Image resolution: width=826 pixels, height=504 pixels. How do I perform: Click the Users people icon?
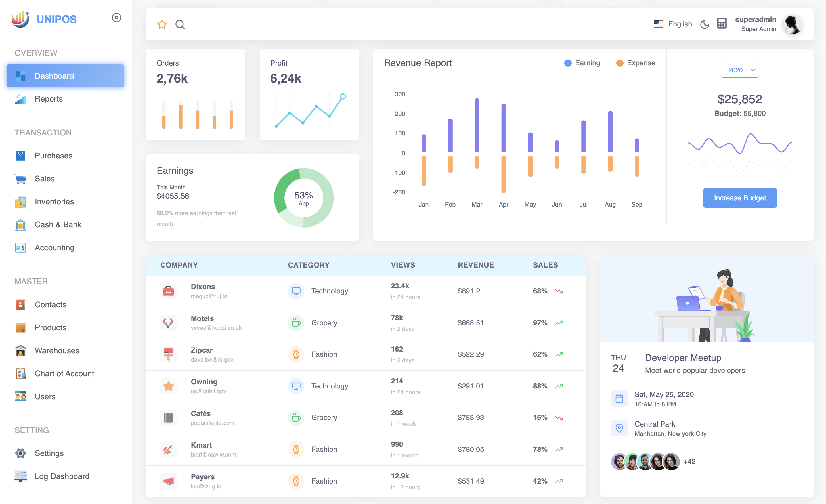tap(20, 396)
